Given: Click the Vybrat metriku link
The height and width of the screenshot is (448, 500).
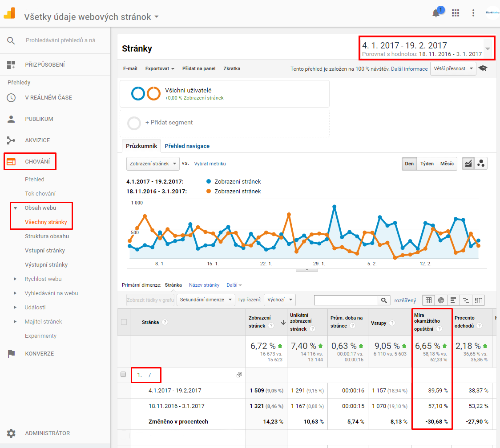Looking at the screenshot, I should click(x=210, y=164).
